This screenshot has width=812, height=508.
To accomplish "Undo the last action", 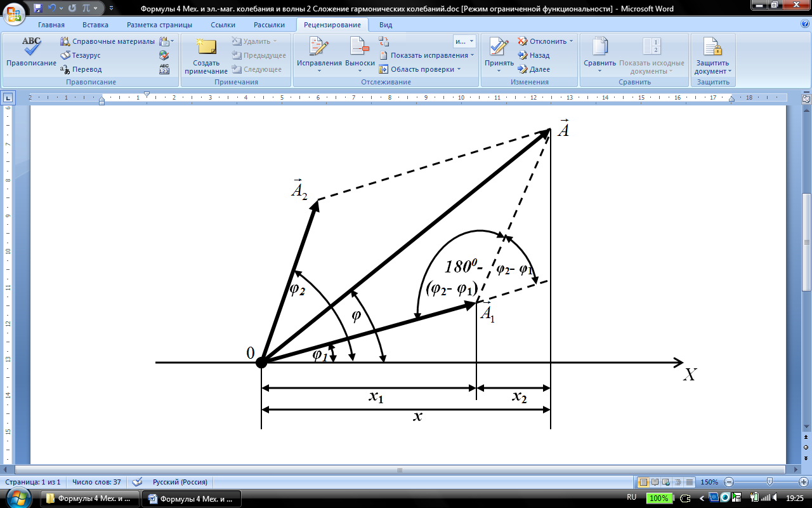I will tap(53, 9).
